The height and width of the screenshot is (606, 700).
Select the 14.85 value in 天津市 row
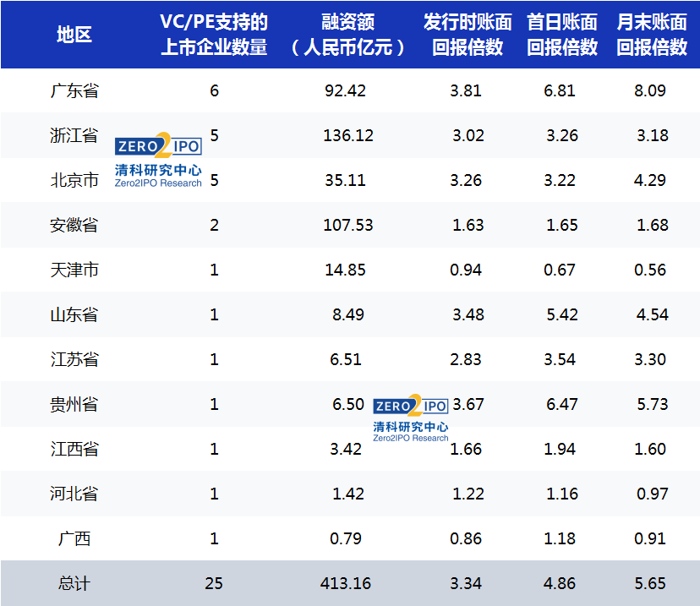[345, 270]
